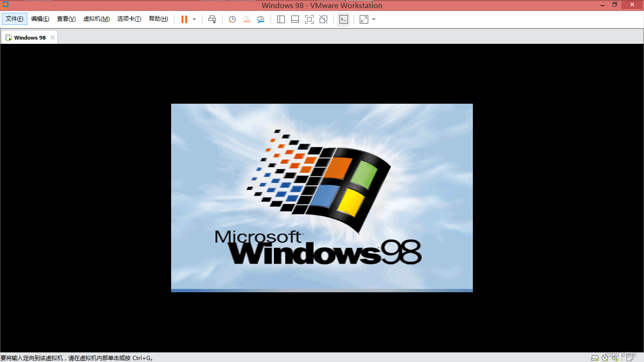The height and width of the screenshot is (362, 644).
Task: Send Ctrl+Alt+Del to the virtual machine
Action: coord(212,19)
